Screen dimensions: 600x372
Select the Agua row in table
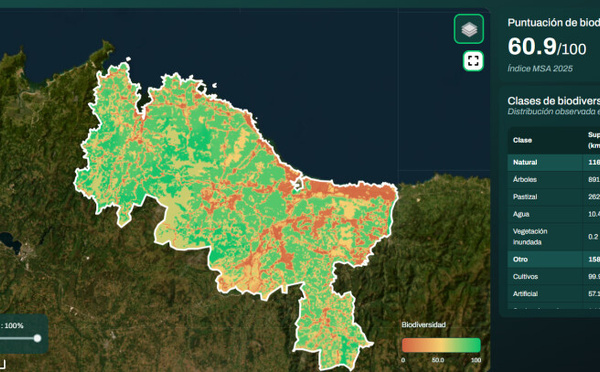point(554,214)
